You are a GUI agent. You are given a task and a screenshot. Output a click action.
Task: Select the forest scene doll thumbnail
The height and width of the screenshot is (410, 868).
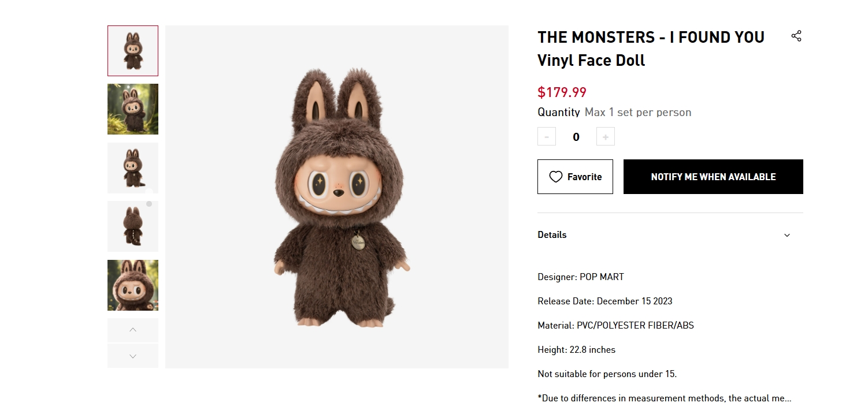pos(133,109)
